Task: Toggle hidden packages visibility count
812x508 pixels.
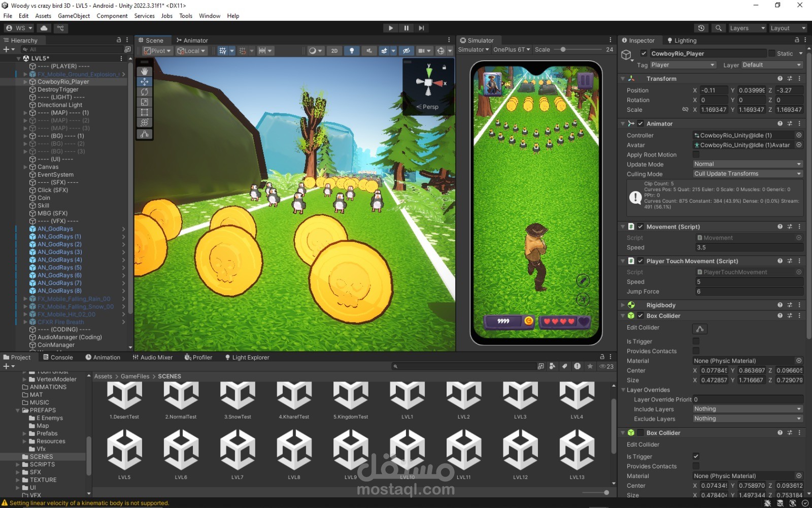Action: (606, 366)
